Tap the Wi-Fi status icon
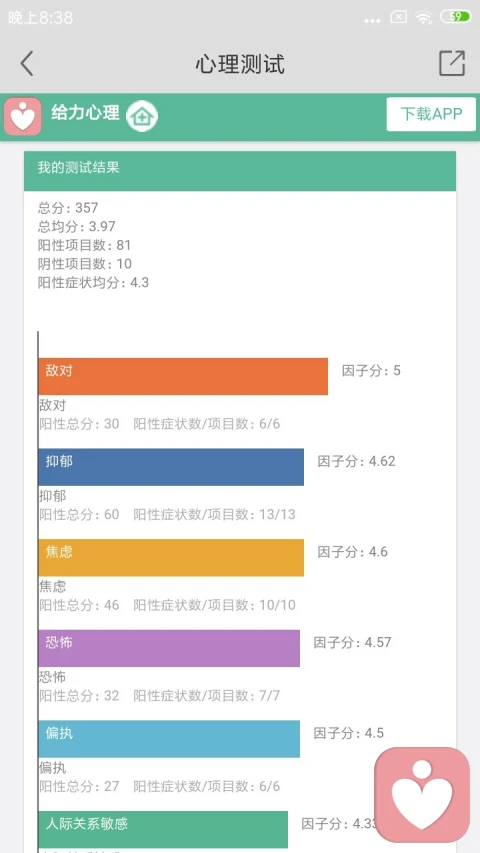 tap(423, 17)
